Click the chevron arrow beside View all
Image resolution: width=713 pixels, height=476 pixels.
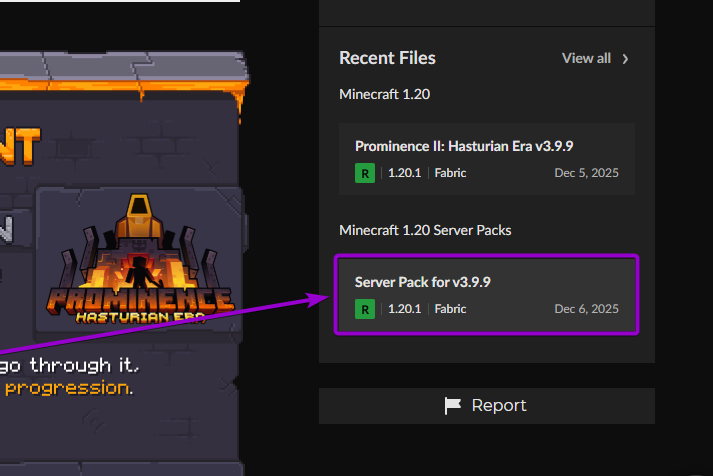click(x=625, y=59)
